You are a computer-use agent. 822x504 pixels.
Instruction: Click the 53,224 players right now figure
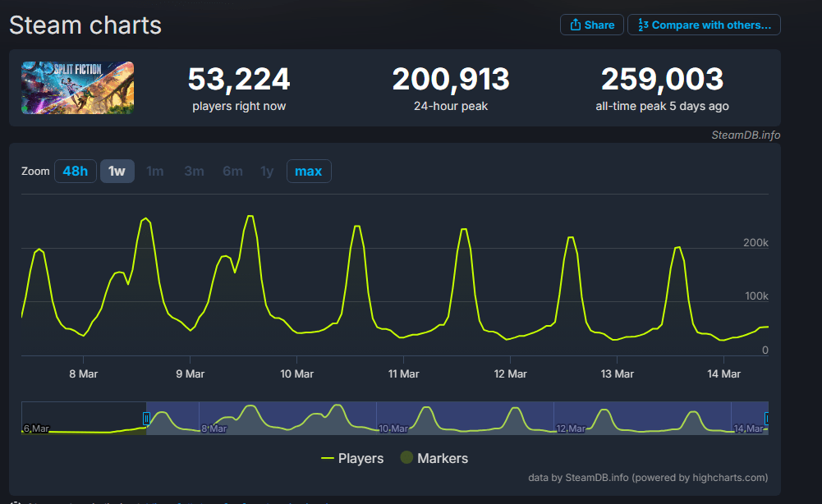[x=239, y=79]
